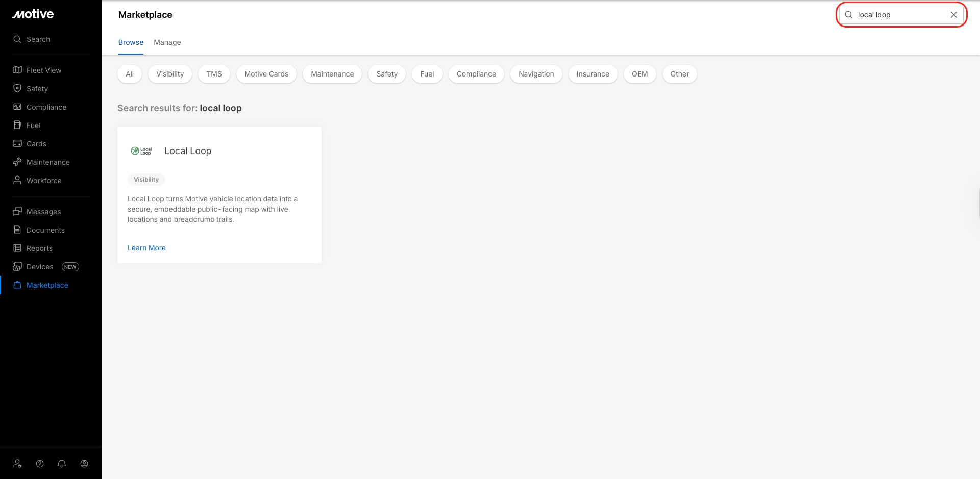The width and height of the screenshot is (980, 479).
Task: Click the Devices icon in sidebar
Action: tap(17, 266)
